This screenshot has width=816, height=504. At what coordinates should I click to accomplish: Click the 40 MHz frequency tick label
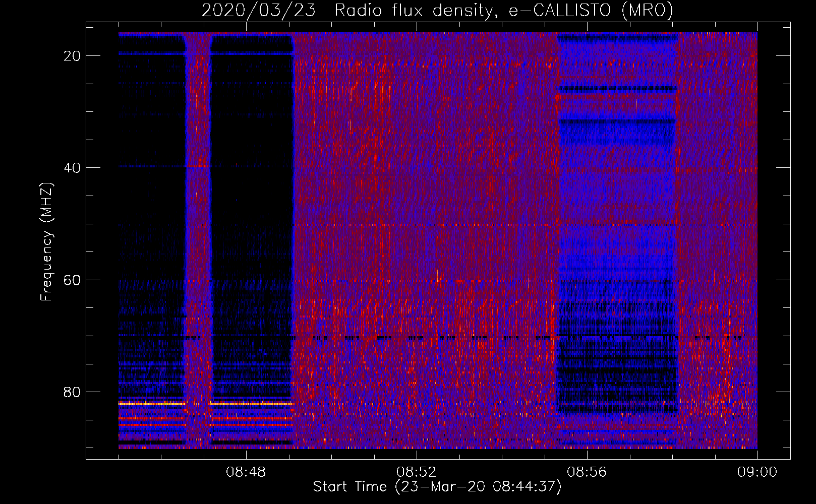[x=72, y=168]
